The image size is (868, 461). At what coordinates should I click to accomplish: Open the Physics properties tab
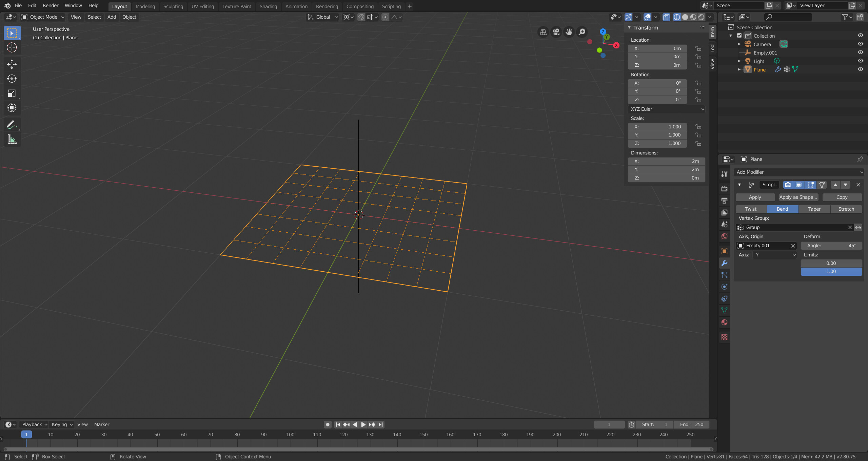click(x=725, y=287)
